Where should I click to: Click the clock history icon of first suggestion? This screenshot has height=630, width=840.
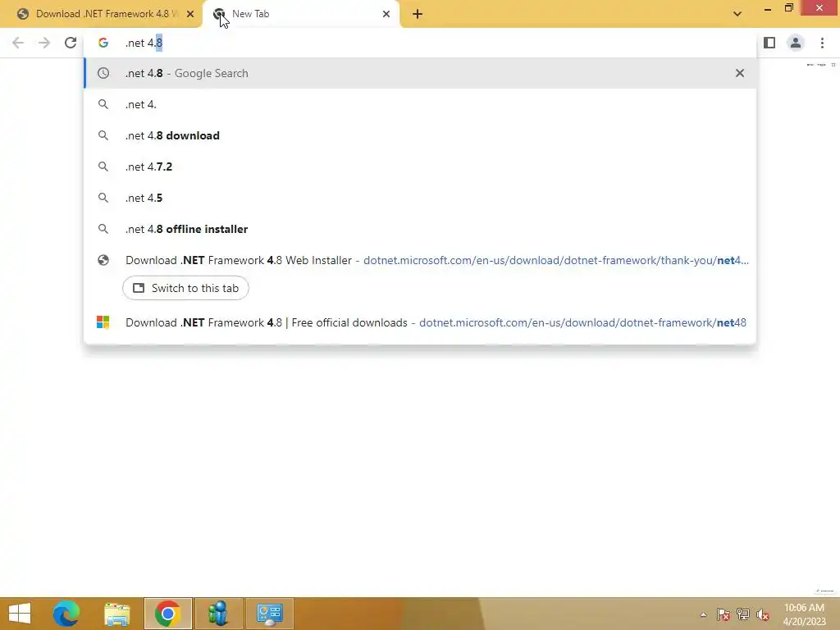(103, 73)
